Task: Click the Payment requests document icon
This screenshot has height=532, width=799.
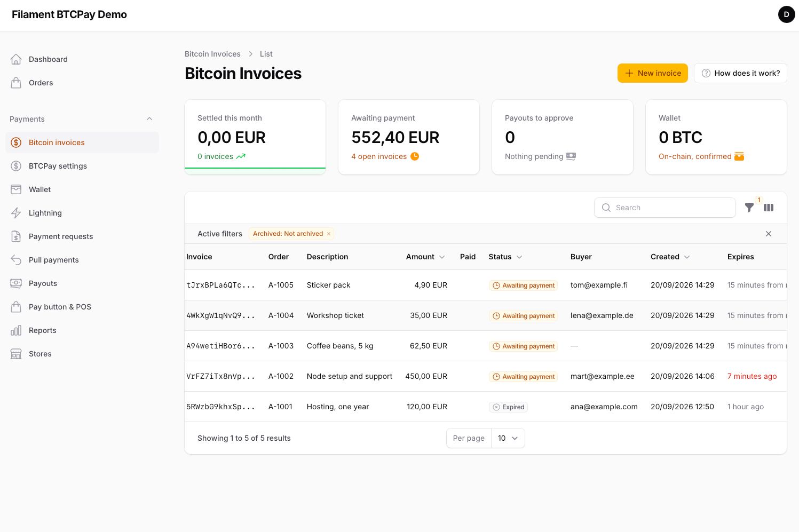Action: tap(16, 236)
